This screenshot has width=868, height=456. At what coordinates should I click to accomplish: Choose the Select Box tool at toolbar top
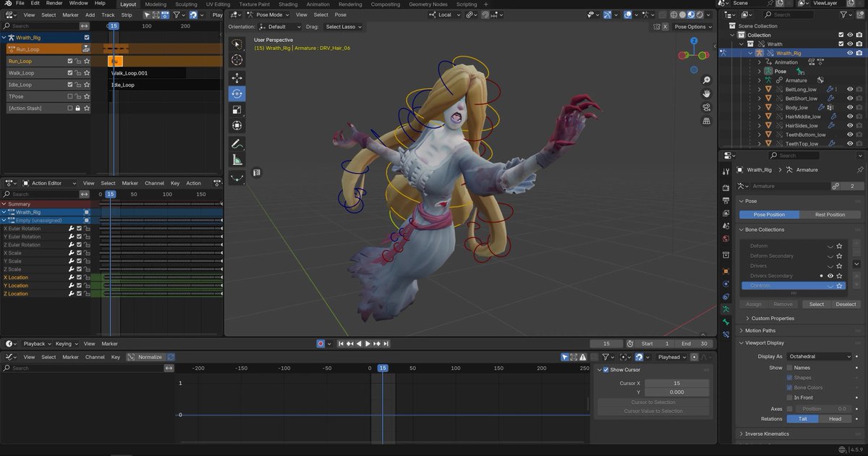click(x=237, y=43)
